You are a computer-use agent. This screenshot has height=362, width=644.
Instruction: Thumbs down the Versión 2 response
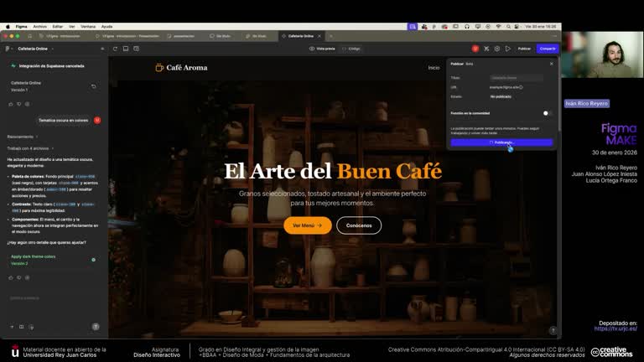point(19,278)
